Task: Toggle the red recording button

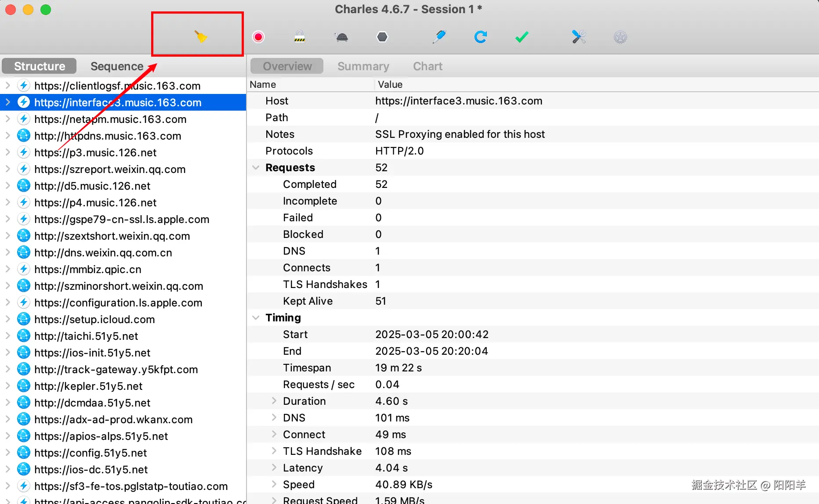Action: pos(258,37)
